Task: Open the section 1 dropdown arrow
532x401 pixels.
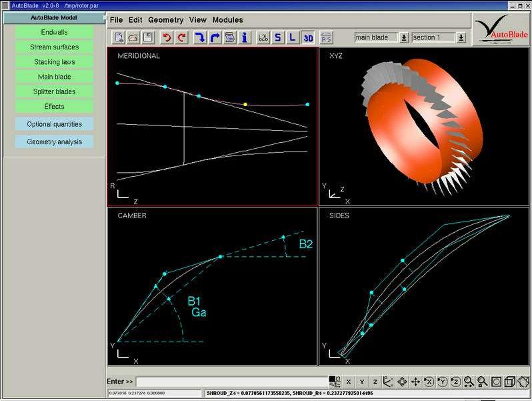Action: point(461,37)
